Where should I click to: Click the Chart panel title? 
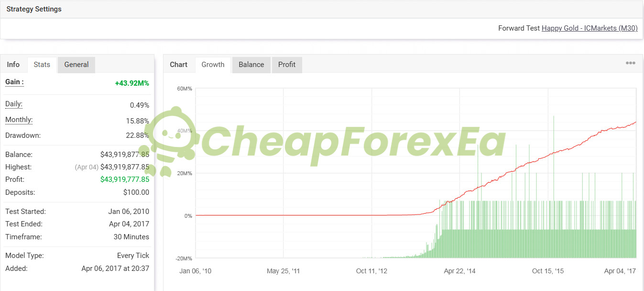click(x=179, y=65)
